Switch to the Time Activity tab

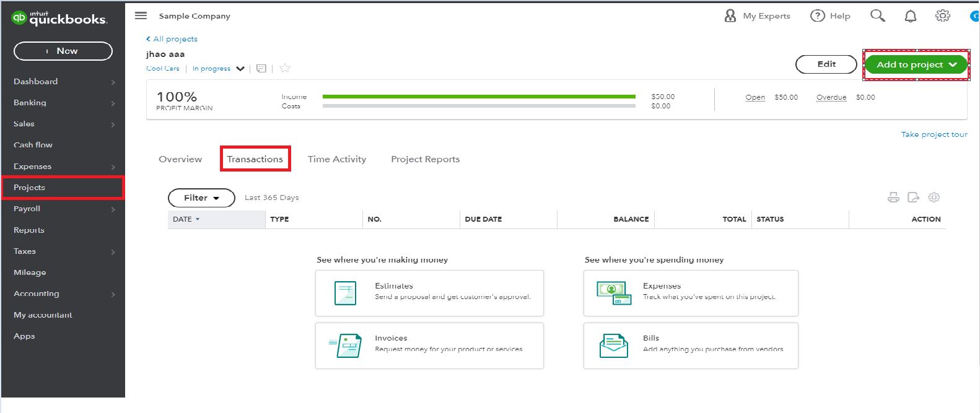tap(336, 159)
